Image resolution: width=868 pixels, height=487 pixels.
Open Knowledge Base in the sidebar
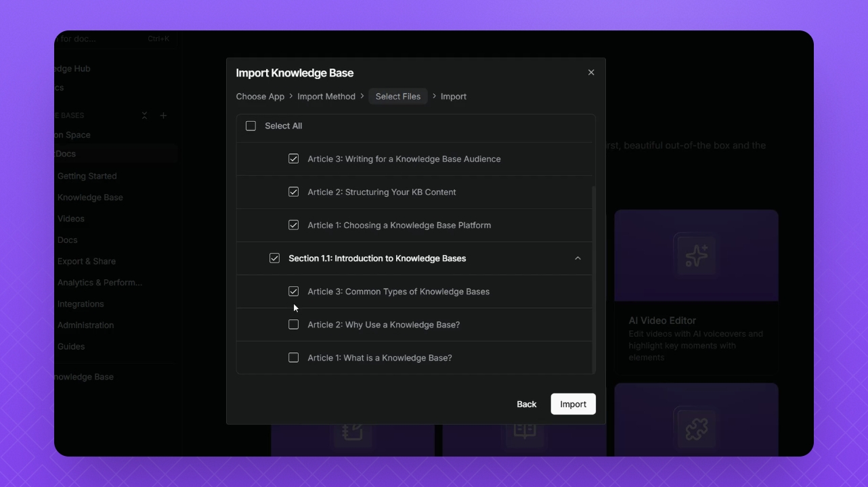pyautogui.click(x=90, y=198)
